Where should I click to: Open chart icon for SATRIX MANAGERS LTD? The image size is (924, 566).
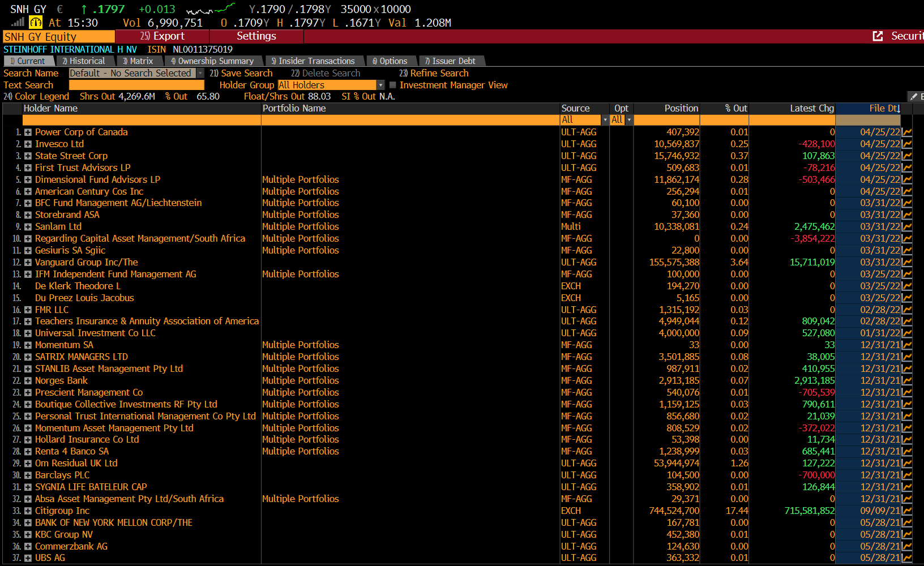pyautogui.click(x=907, y=357)
